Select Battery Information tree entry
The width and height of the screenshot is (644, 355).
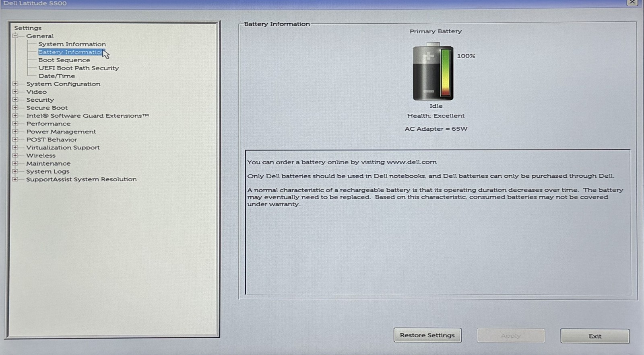[x=71, y=52]
